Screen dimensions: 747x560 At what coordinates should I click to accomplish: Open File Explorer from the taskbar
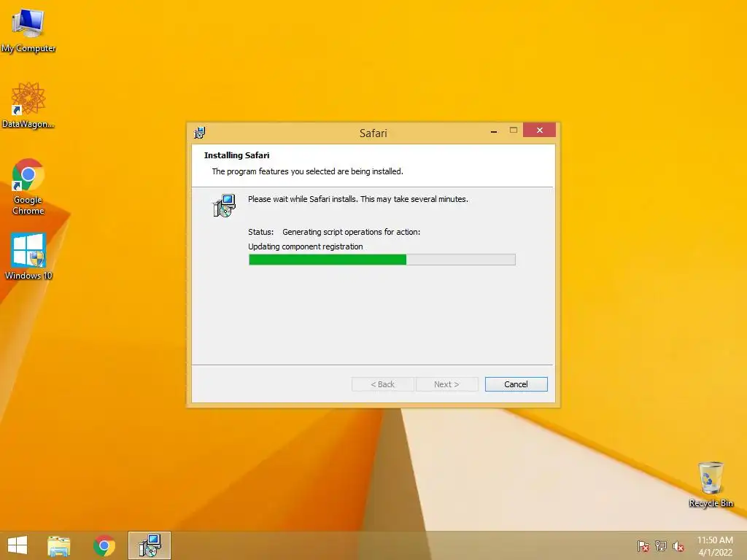(58, 545)
